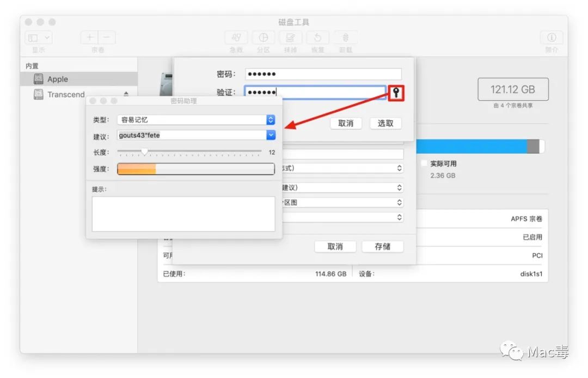588x378 pixels.
Task: Open the Info (简介) panel icon
Action: (x=552, y=38)
